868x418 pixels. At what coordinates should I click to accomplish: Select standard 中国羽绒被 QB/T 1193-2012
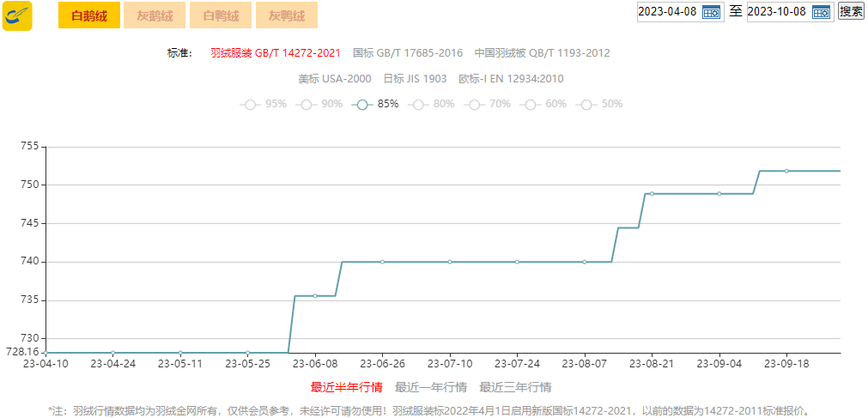[543, 53]
